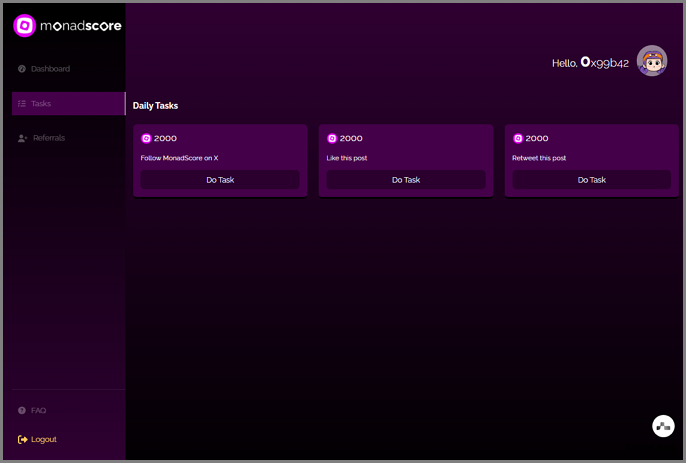686x463 pixels.
Task: Click the 'Follow MonadScore on X' description
Action: pyautogui.click(x=179, y=158)
